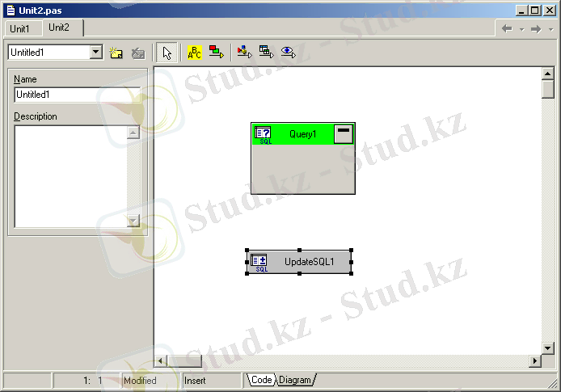Click the Unit2.pas document icon in title bar
The image size is (561, 392).
[11, 11]
